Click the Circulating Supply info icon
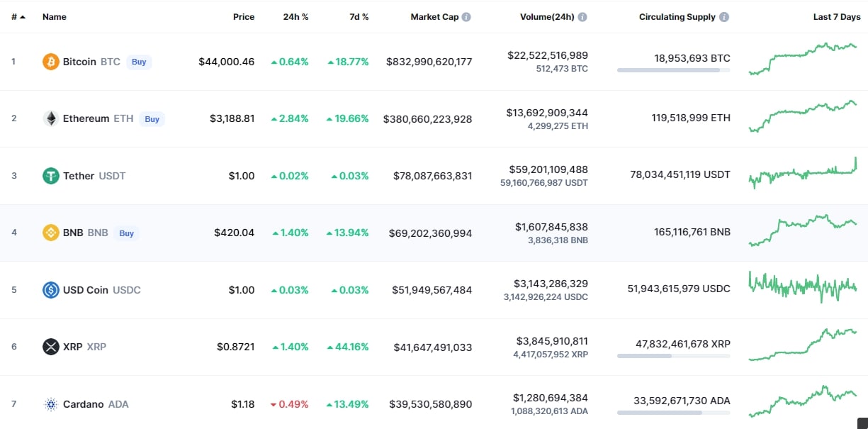 pyautogui.click(x=725, y=17)
